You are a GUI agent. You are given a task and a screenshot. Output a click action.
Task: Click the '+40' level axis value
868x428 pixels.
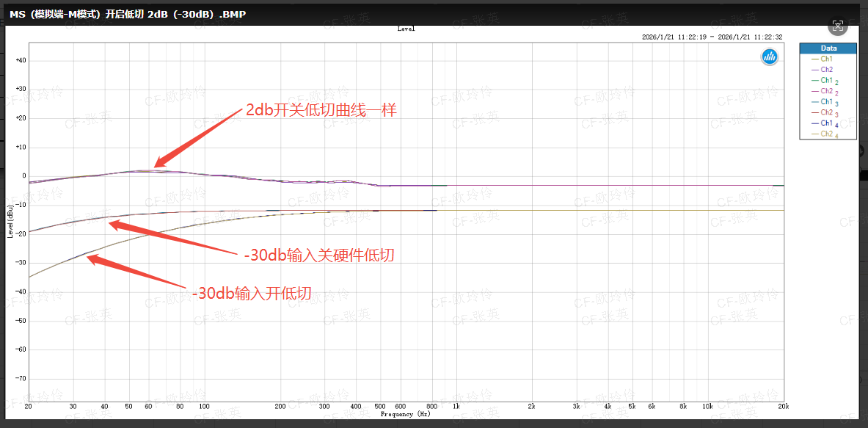pyautogui.click(x=20, y=60)
